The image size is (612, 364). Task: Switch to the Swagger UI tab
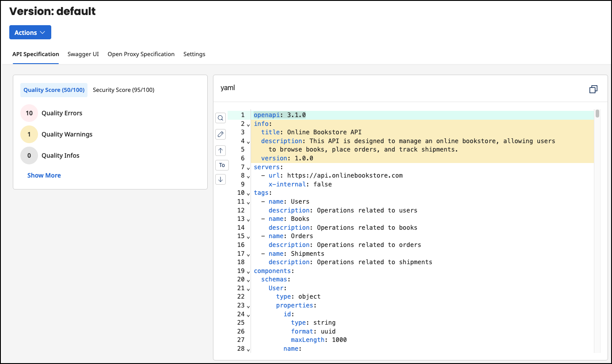(x=83, y=54)
